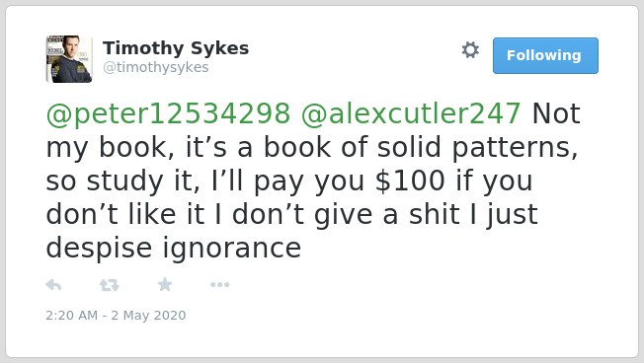Click the tweet text "despise ignorance"
The width and height of the screenshot is (644, 363).
point(174,249)
